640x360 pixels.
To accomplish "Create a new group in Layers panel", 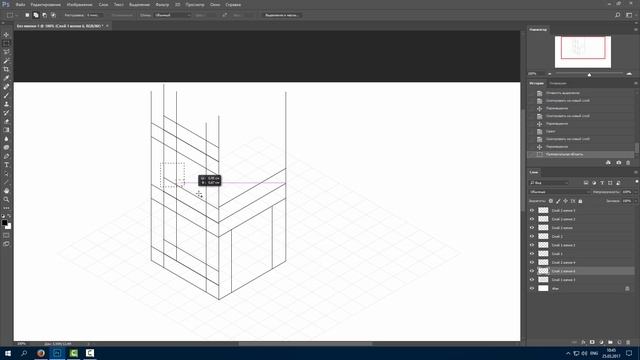I will (x=610, y=342).
